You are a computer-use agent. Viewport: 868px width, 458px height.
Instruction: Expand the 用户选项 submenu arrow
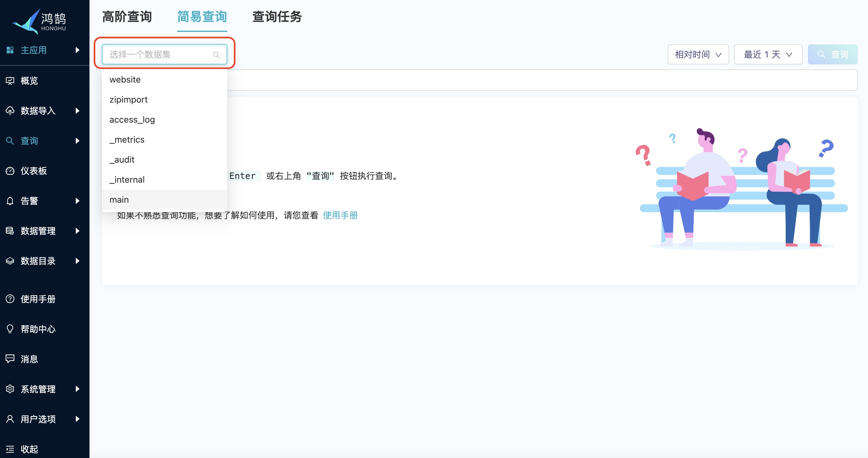point(78,419)
